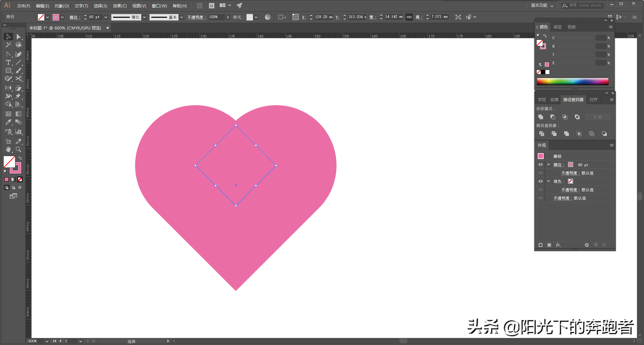Pick the Zoom tool
The width and height of the screenshot is (644, 345).
[x=18, y=150]
